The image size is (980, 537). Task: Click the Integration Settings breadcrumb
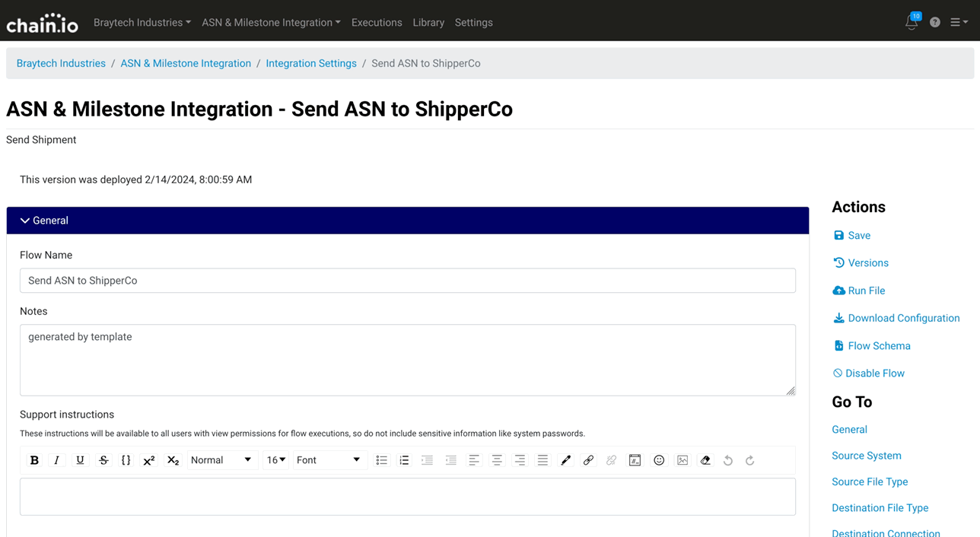[311, 63]
